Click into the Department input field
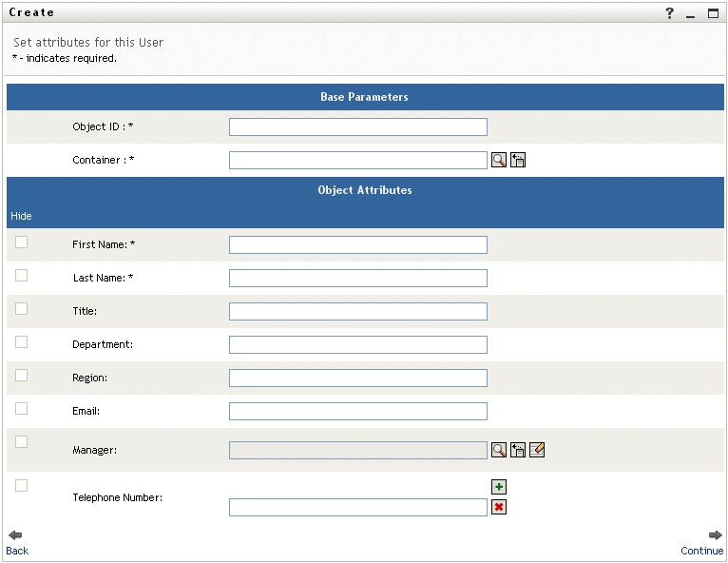This screenshot has height=563, width=728. point(357,345)
